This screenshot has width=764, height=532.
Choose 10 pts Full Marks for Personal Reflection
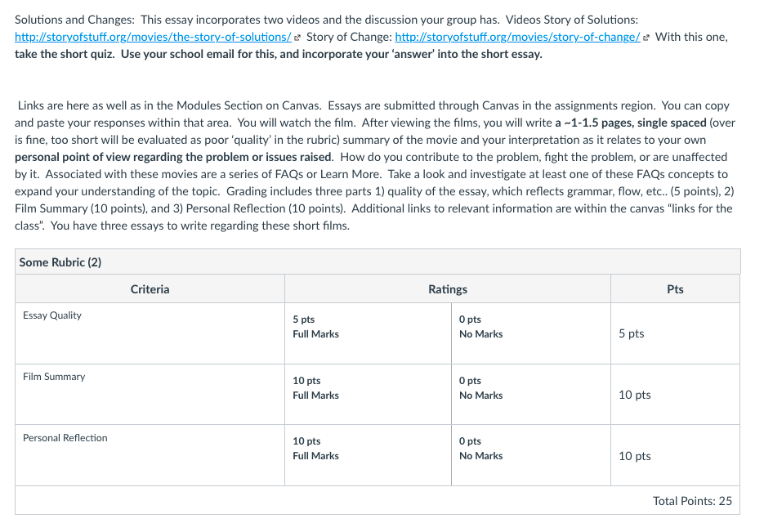click(368, 455)
